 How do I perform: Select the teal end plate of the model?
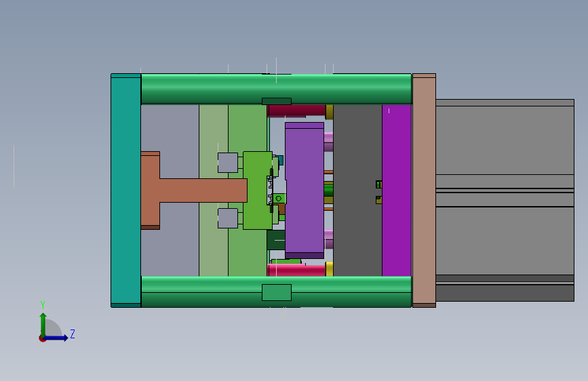[125, 190]
